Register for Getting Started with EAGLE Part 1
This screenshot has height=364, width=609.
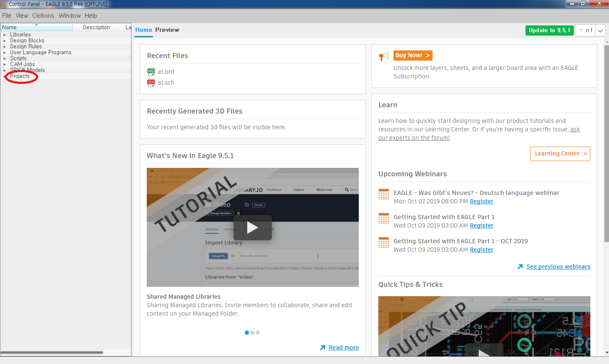[481, 226]
